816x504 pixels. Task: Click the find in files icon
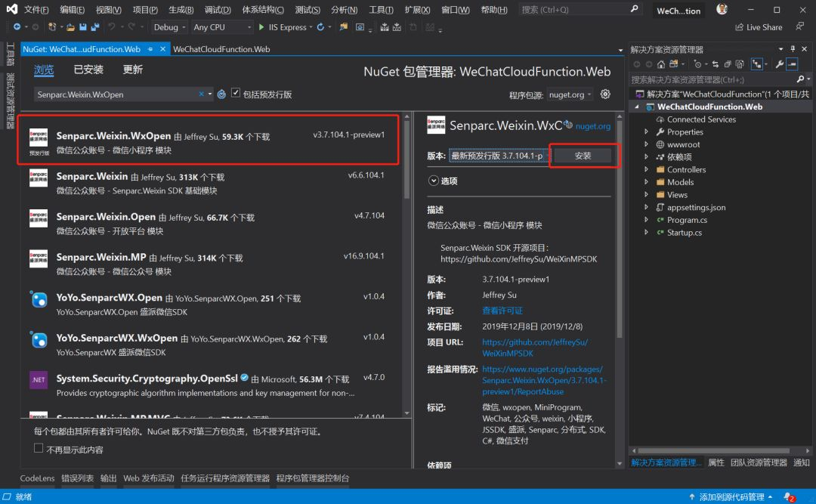[344, 27]
